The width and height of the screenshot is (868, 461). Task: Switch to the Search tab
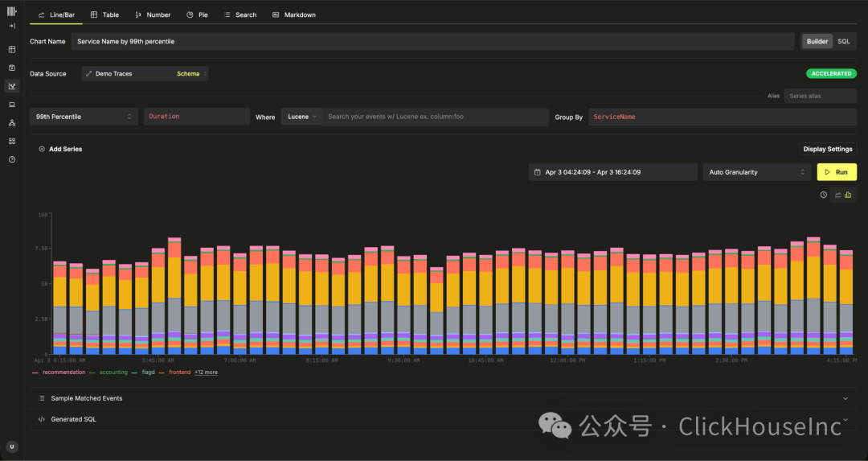[x=240, y=15]
